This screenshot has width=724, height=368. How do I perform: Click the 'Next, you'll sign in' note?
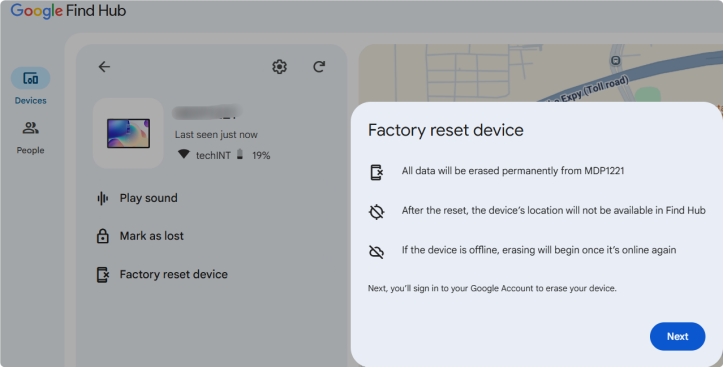[492, 288]
